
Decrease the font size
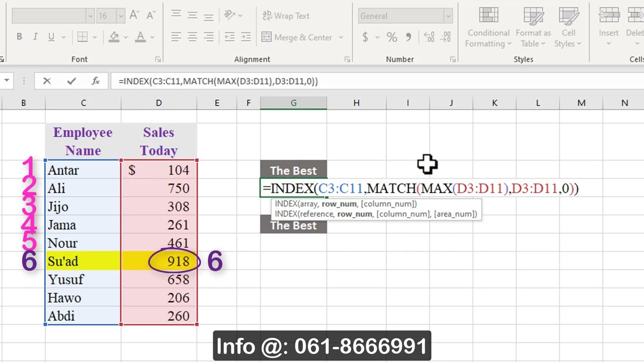[x=150, y=16]
